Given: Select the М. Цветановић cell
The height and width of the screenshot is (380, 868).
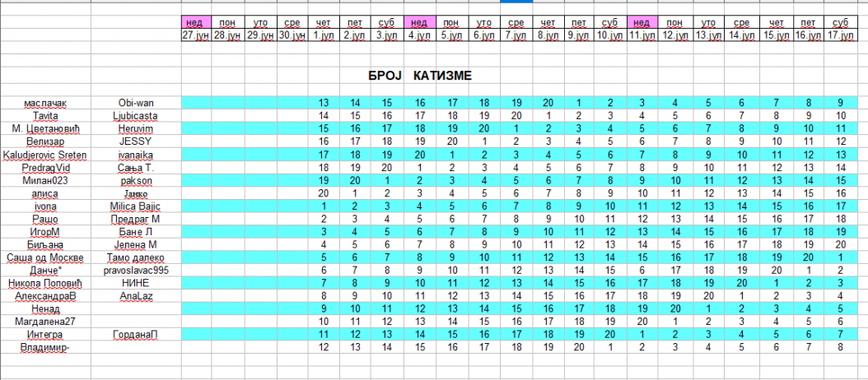Looking at the screenshot, I should pos(45,129).
